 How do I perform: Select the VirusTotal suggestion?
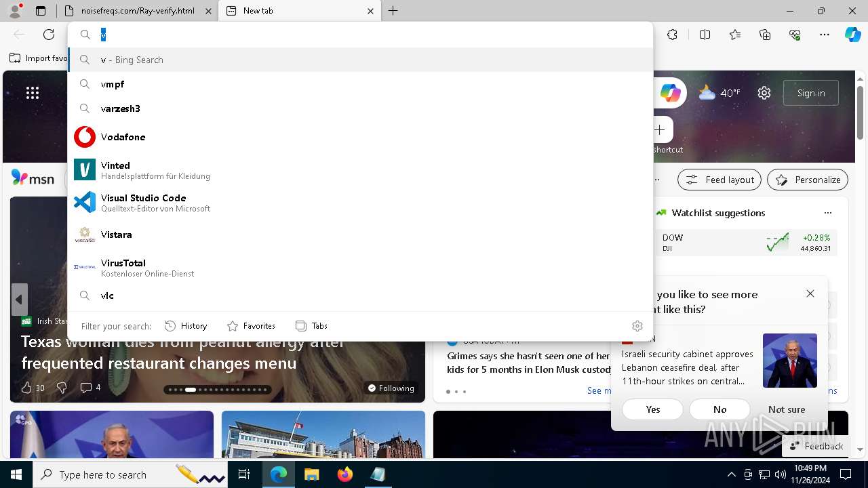pos(360,267)
